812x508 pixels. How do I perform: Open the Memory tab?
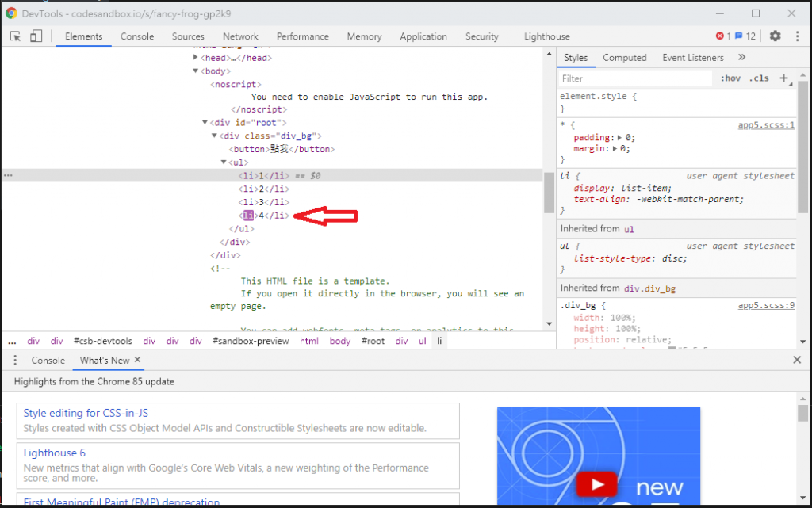(364, 36)
